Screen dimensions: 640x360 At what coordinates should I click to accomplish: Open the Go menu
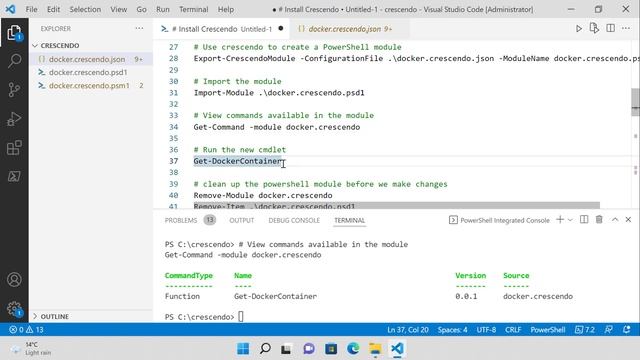(141, 9)
